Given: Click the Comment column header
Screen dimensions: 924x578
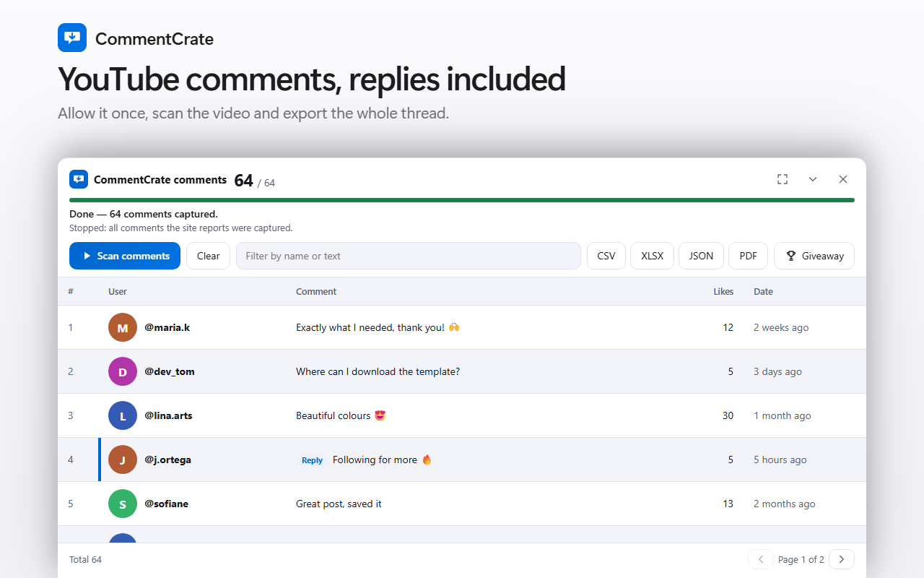Looking at the screenshot, I should (x=316, y=292).
